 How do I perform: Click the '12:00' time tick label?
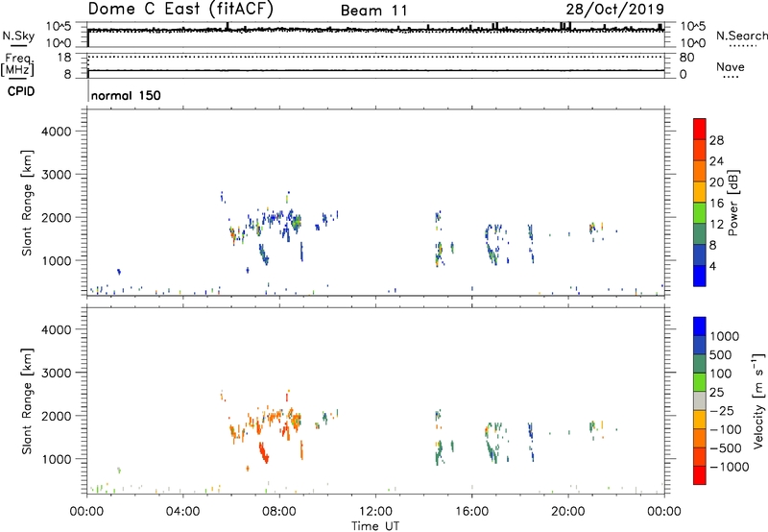point(375,512)
